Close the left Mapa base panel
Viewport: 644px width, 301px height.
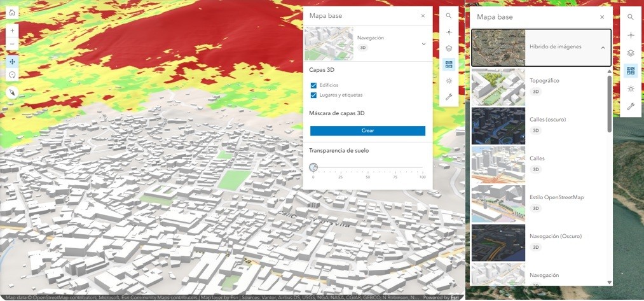(423, 16)
